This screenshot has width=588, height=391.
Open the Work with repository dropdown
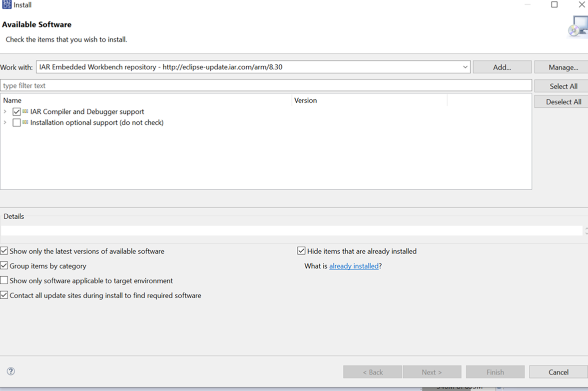pyautogui.click(x=465, y=67)
